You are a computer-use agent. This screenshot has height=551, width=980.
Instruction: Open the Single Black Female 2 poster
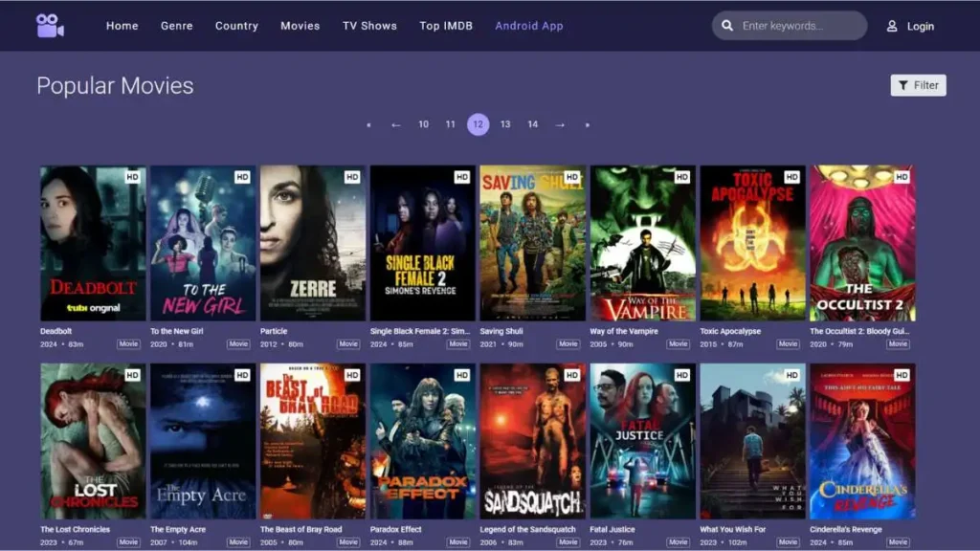pyautogui.click(x=423, y=243)
